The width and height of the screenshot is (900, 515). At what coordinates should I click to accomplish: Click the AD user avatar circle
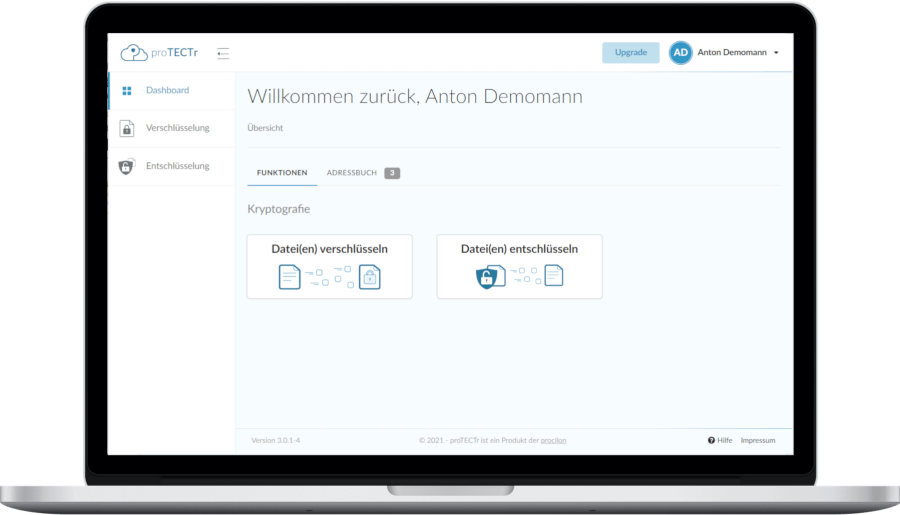coord(680,53)
